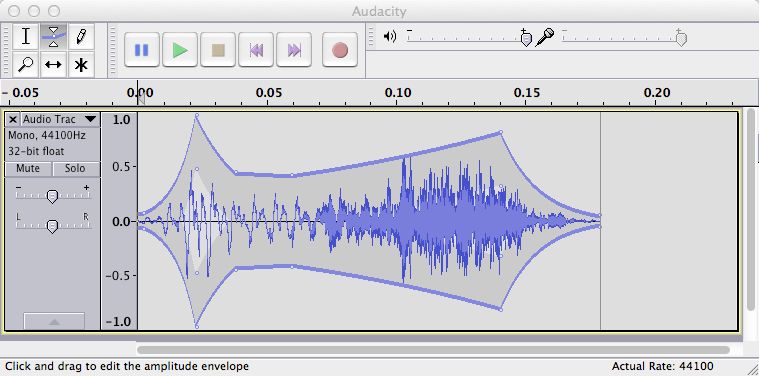
Task: Collapse track with bottom triangle button
Action: 54,321
